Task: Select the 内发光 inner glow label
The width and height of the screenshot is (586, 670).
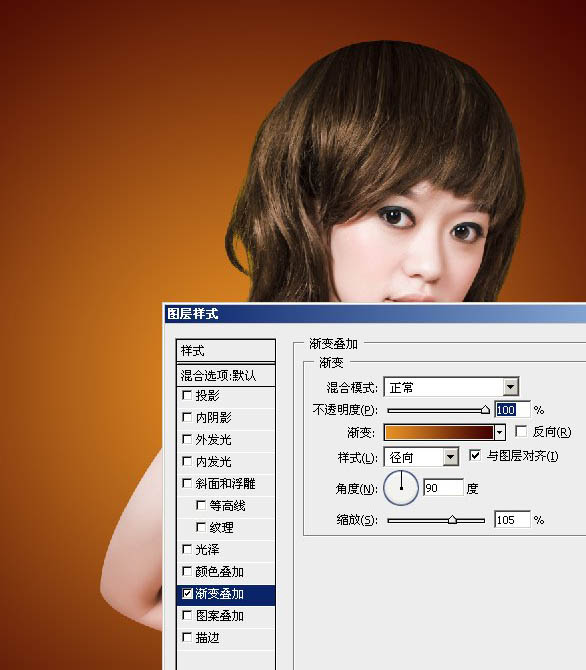Action: click(x=213, y=461)
